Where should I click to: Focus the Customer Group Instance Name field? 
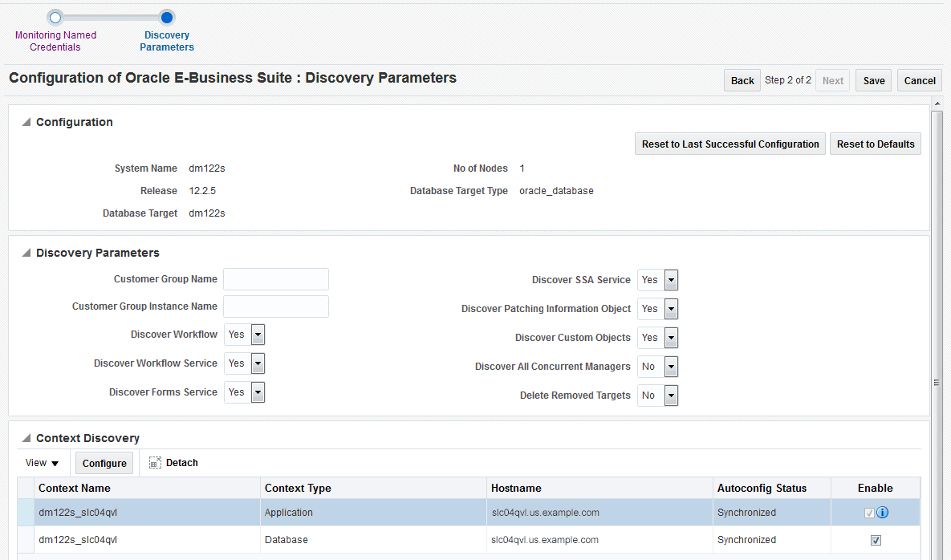click(276, 306)
